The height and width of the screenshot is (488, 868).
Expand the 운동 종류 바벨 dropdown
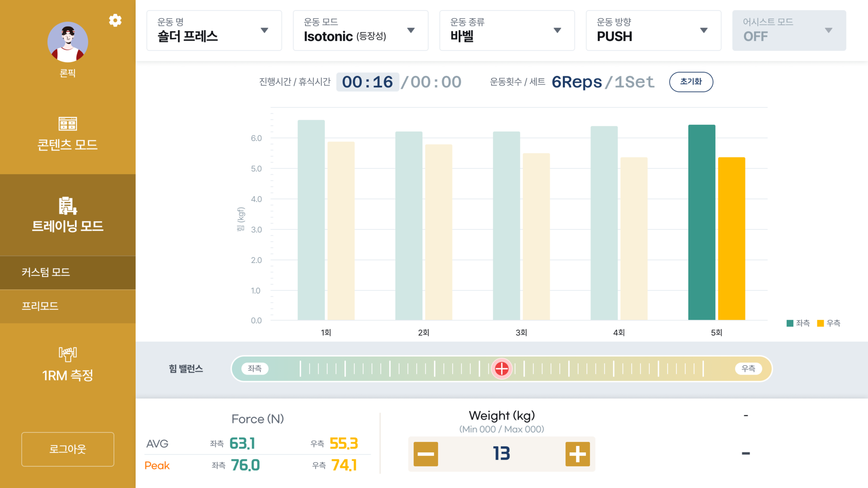(x=507, y=30)
